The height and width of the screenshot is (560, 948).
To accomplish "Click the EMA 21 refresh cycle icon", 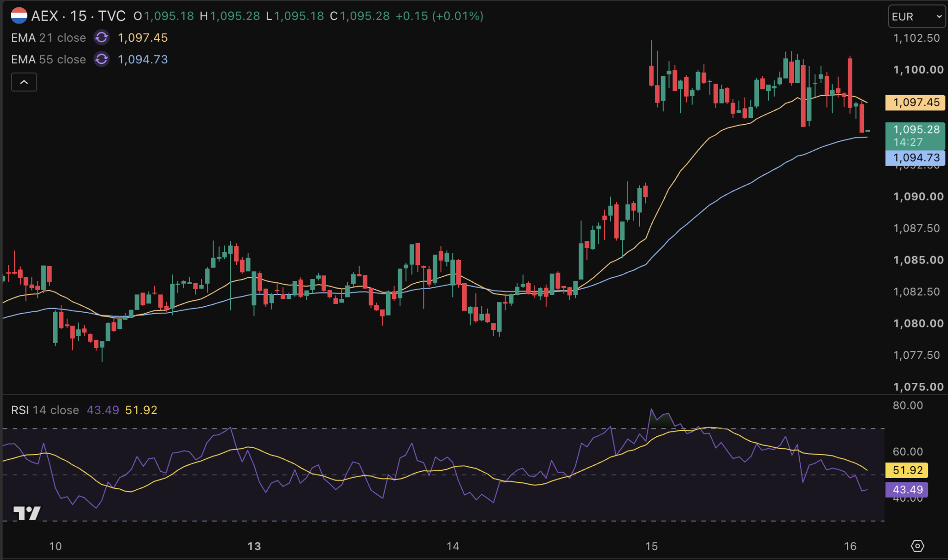I will pos(102,37).
